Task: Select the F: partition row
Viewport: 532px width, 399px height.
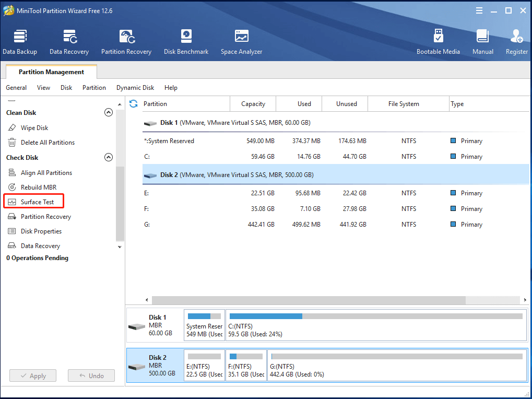Action: pyautogui.click(x=336, y=209)
